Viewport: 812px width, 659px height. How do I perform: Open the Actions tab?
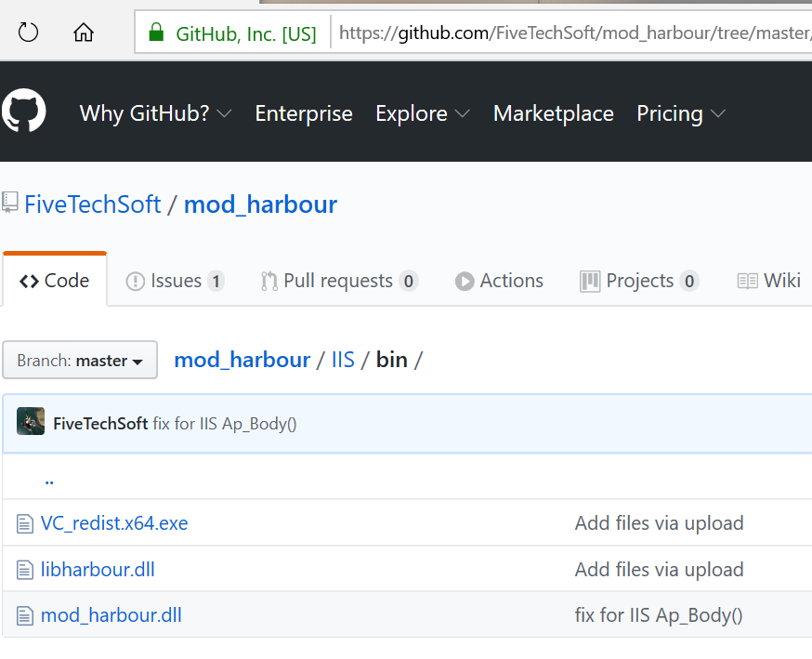[x=499, y=281]
